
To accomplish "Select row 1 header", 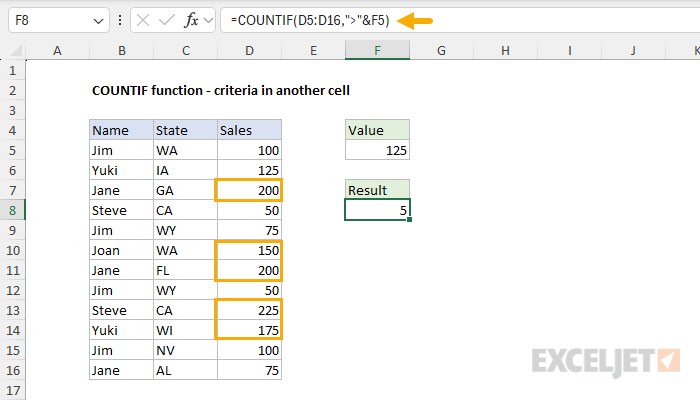I will pyautogui.click(x=12, y=71).
